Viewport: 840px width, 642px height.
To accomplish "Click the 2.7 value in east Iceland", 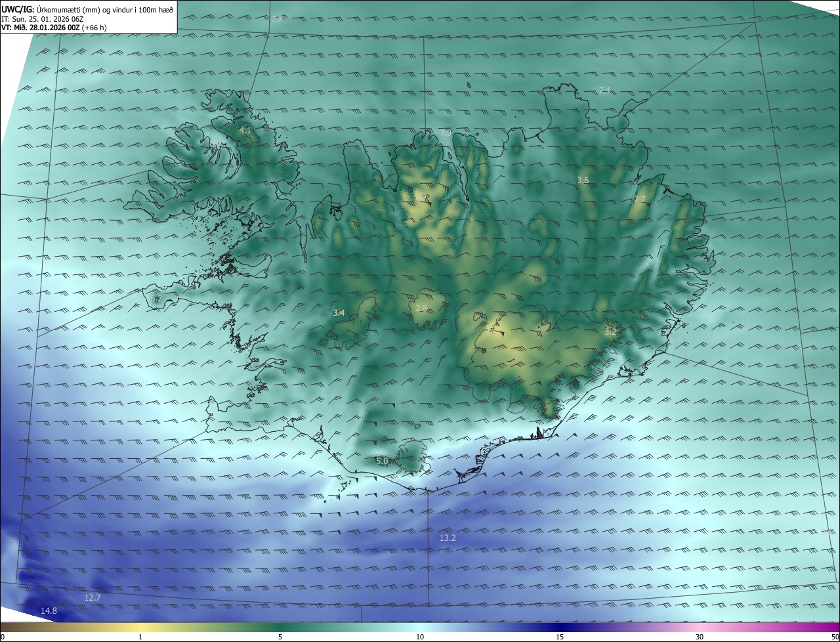I will [640, 199].
